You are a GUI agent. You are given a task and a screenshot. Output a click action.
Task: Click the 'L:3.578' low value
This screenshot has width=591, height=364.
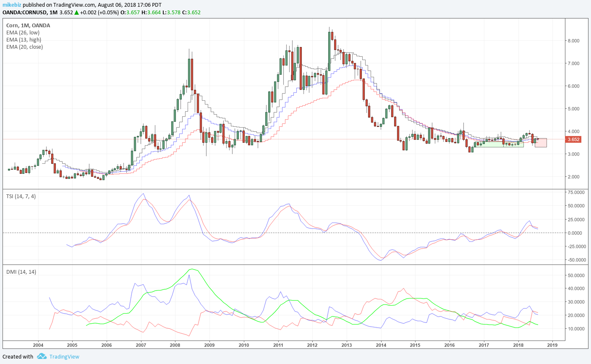(171, 12)
